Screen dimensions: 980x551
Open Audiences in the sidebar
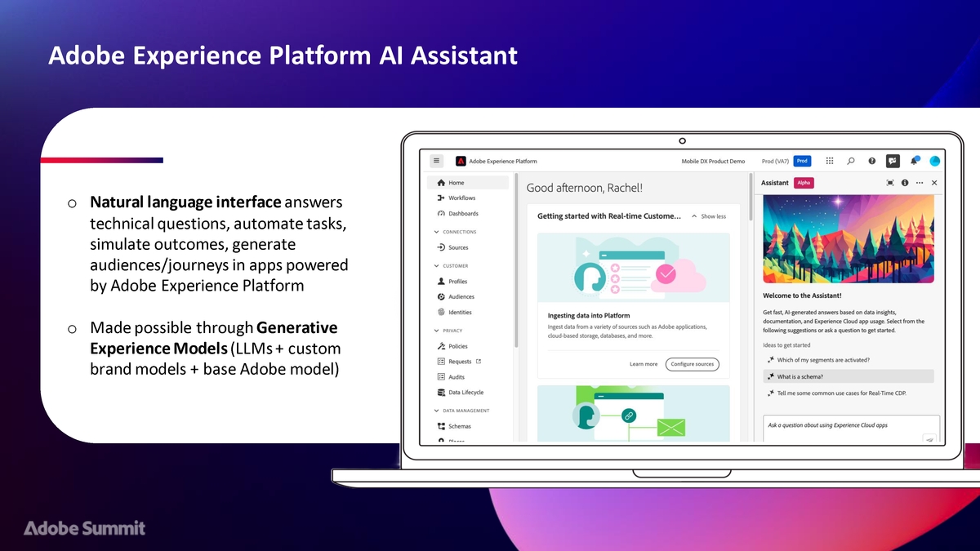(x=461, y=297)
